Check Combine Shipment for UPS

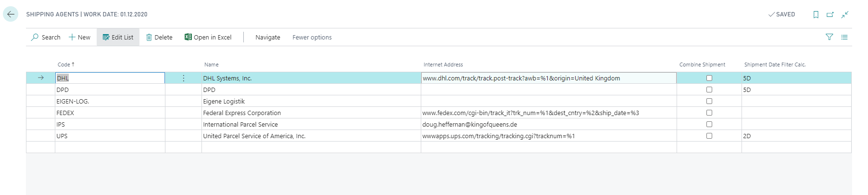coord(709,136)
